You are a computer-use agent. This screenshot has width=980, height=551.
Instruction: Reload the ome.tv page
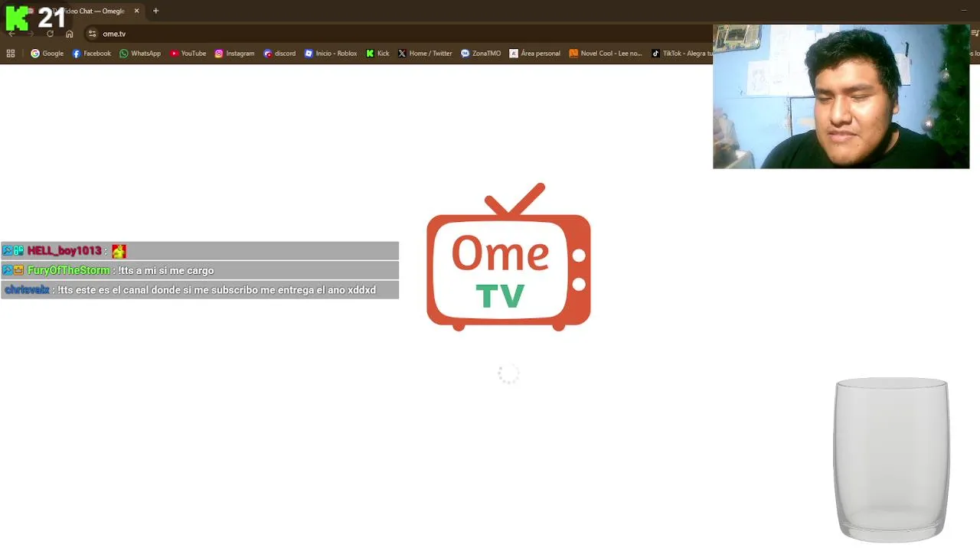50,34
